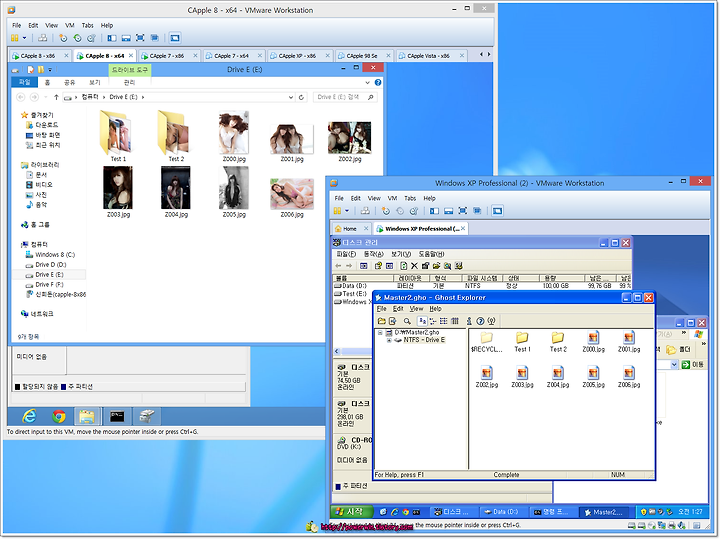Select the Z006.jpg image thumbnail
This screenshot has height=539, width=720.
[x=292, y=197]
